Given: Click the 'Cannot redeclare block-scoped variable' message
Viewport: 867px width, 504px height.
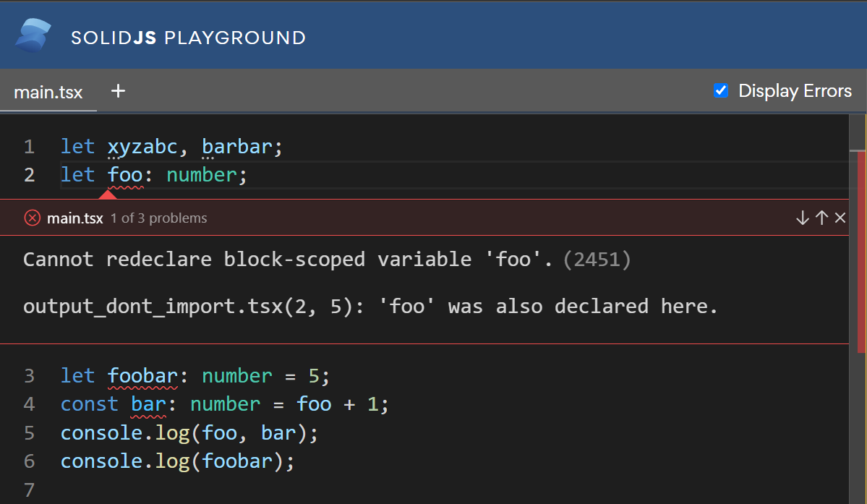Looking at the screenshot, I should click(287, 260).
